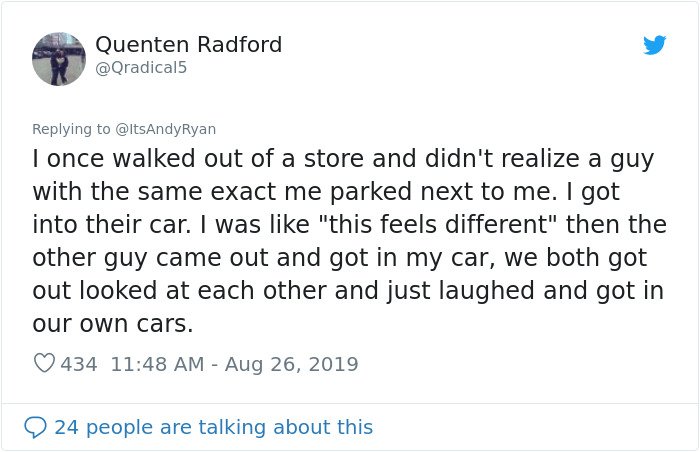The width and height of the screenshot is (700, 452).
Task: Click the quoted phrase 'this feels different'
Action: pos(438,224)
